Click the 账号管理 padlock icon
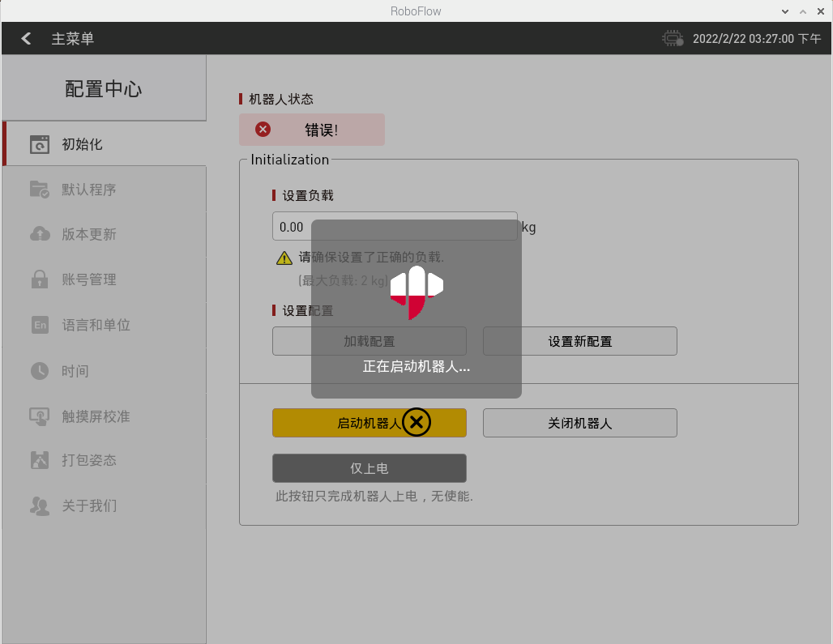This screenshot has height=644, width=833. (x=40, y=279)
